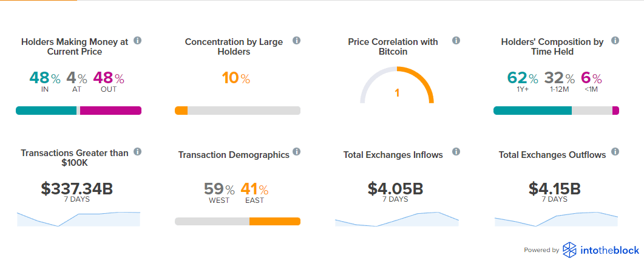Show info for Holders' Composition by Time Held
644x263 pixels.
615,41
